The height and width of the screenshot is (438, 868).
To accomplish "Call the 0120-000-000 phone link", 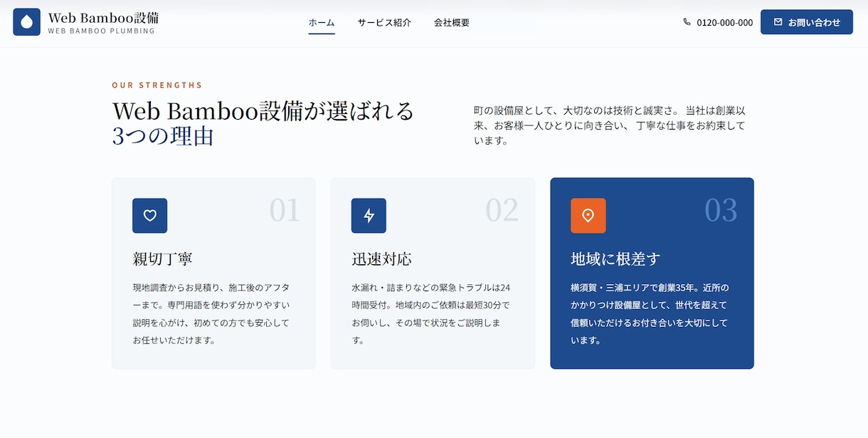I will [x=718, y=22].
